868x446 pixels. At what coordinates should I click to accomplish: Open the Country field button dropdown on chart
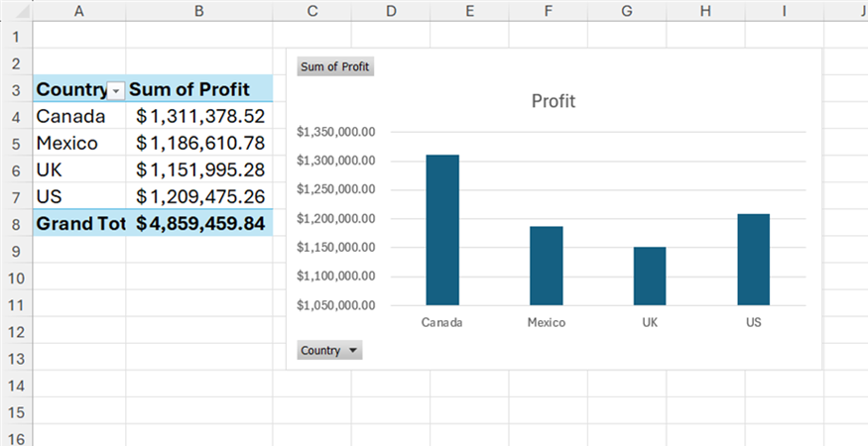pos(329,350)
